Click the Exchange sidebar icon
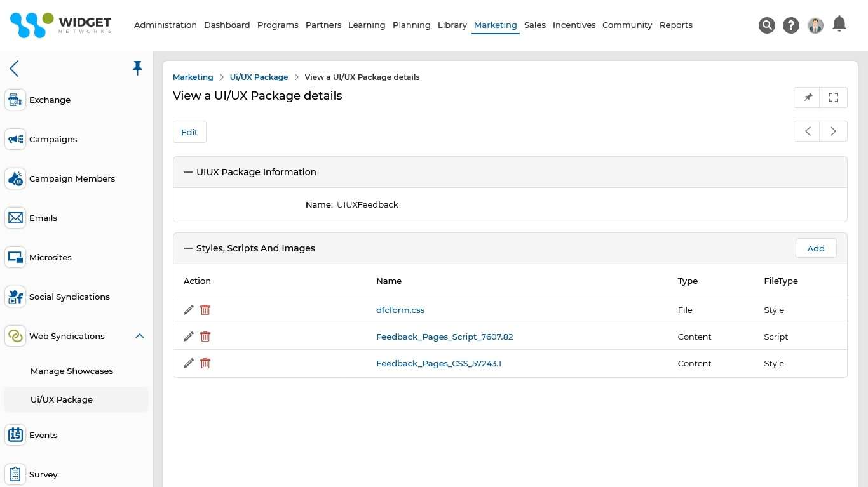This screenshot has height=487, width=868. pyautogui.click(x=15, y=100)
